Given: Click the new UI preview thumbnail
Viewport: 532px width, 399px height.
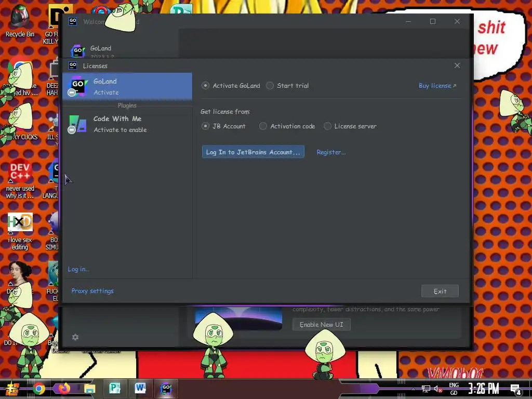Looking at the screenshot, I should (x=238, y=318).
